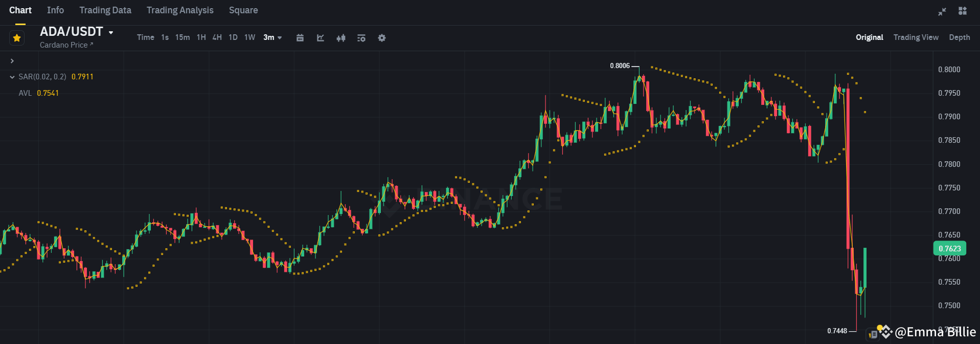Collapse the SAR indicator row chevron
The height and width of the screenshot is (344, 980).
click(12, 76)
